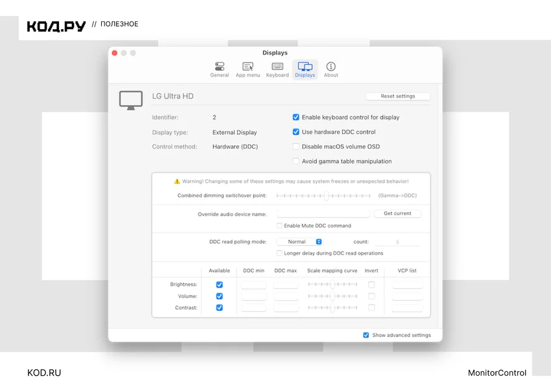The image size is (551, 392).
Task: Check the Volume Invert checkbox
Action: point(371,296)
